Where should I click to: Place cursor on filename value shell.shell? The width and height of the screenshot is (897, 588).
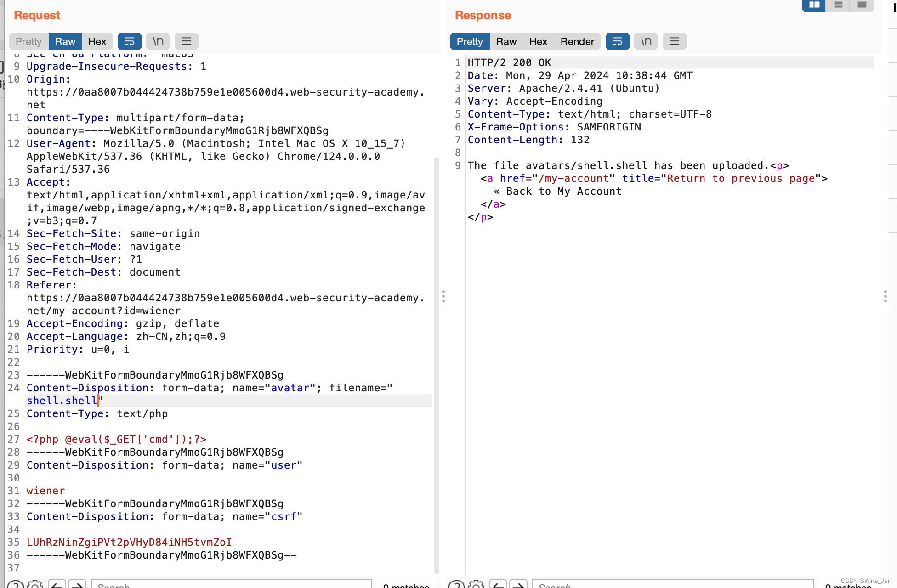click(62, 401)
